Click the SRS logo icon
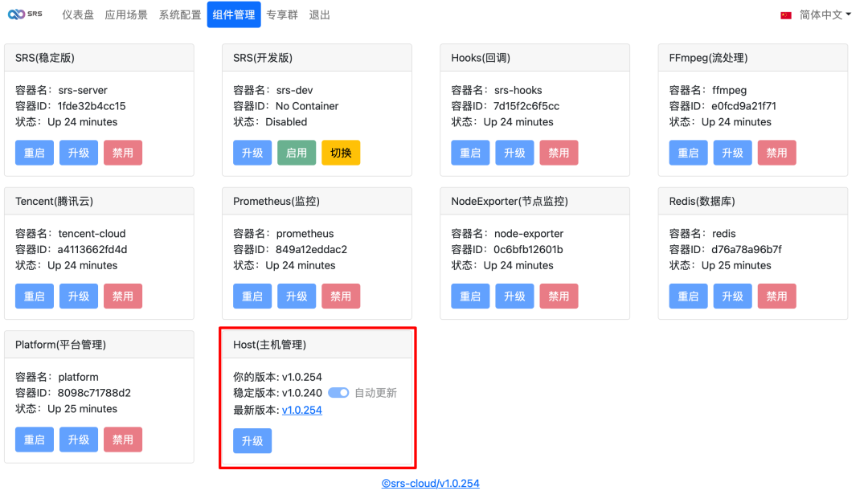 pyautogui.click(x=25, y=14)
